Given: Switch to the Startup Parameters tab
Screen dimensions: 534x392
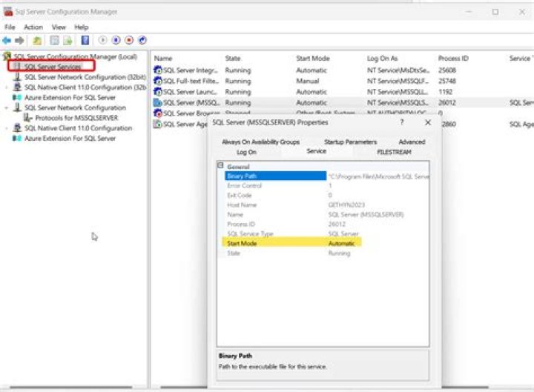Looking at the screenshot, I should (350, 142).
